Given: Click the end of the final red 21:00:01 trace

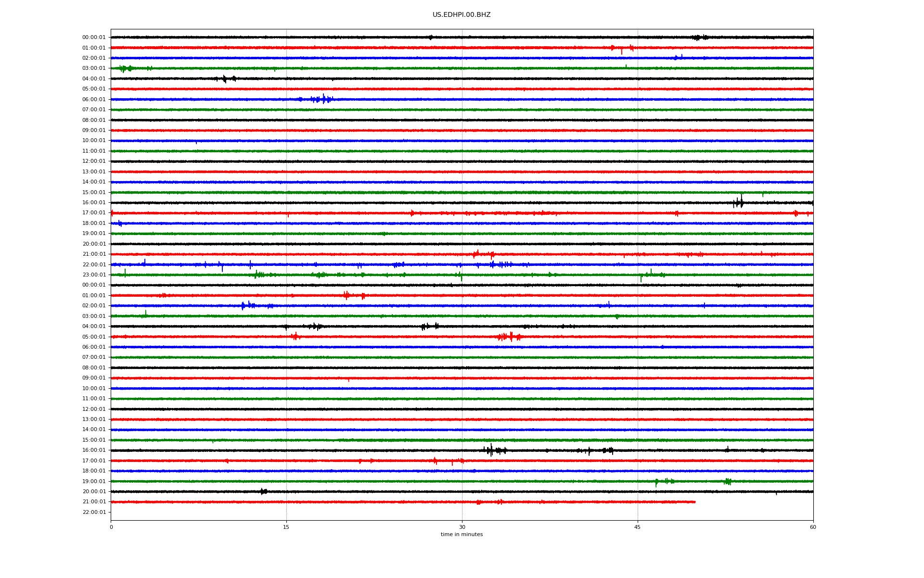Looking at the screenshot, I should pos(694,502).
